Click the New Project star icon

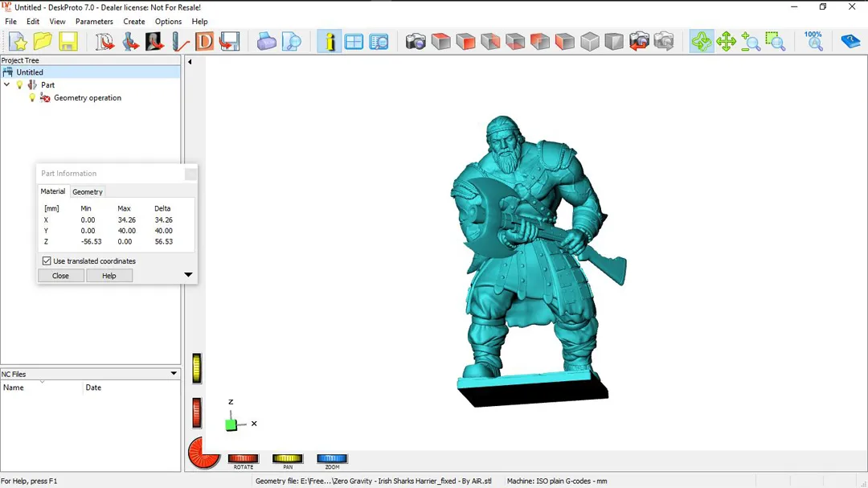[x=18, y=42]
